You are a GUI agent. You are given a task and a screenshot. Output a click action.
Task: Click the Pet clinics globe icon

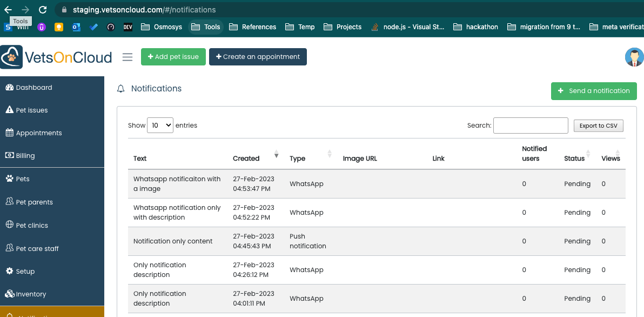pos(9,225)
